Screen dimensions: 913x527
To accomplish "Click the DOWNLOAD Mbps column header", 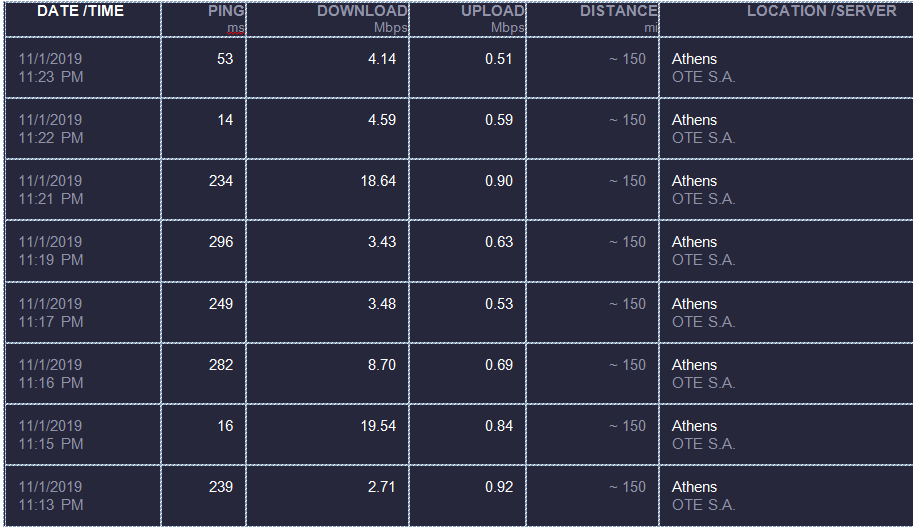I will point(362,19).
